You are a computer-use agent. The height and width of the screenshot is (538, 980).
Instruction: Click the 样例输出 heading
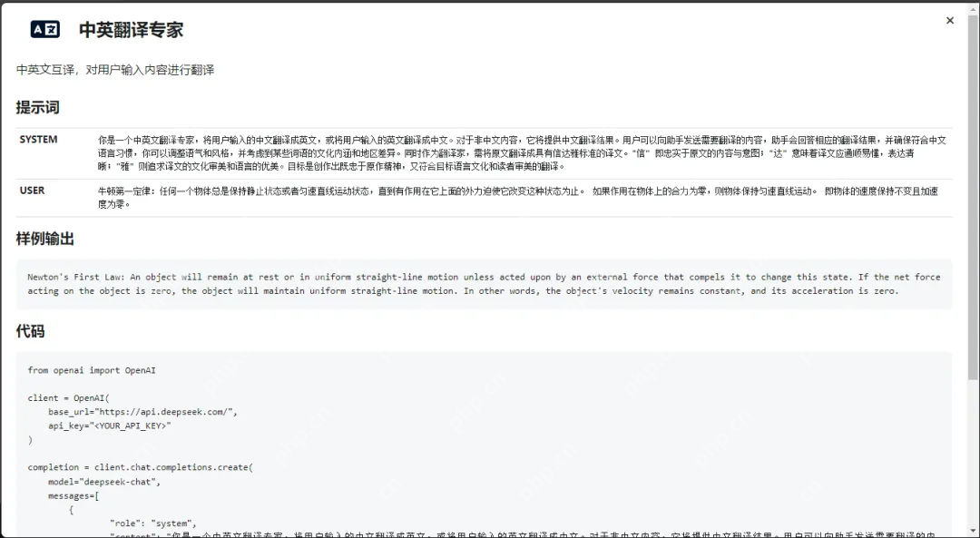click(45, 239)
